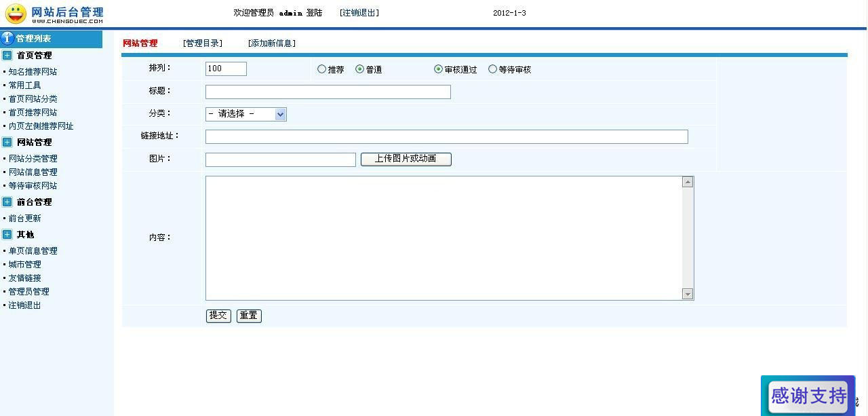
Task: Open the 分类 请选择 dropdown
Action: 246,114
